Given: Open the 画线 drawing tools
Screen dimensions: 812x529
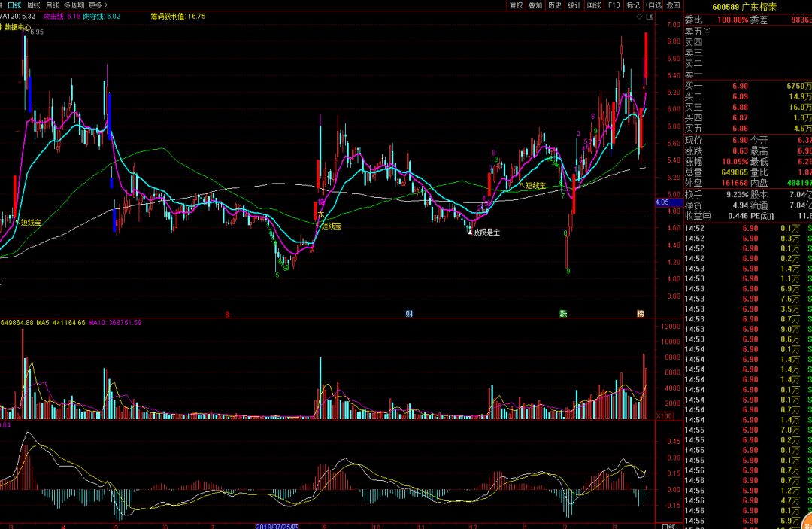Looking at the screenshot, I should (x=594, y=5).
